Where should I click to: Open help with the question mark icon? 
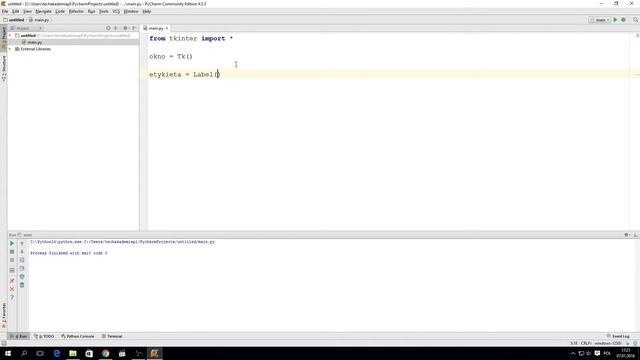point(12,297)
